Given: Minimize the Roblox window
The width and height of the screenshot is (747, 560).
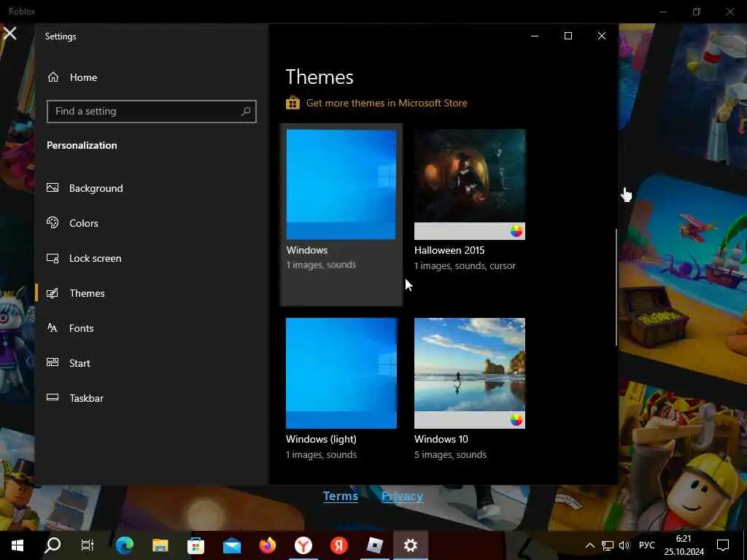Looking at the screenshot, I should pos(662,12).
